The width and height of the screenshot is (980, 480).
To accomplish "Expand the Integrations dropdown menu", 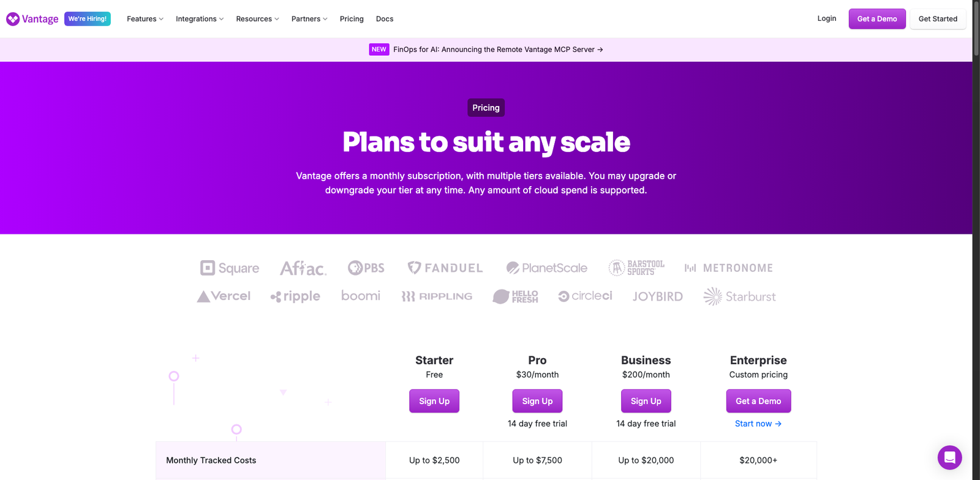I will (x=200, y=19).
